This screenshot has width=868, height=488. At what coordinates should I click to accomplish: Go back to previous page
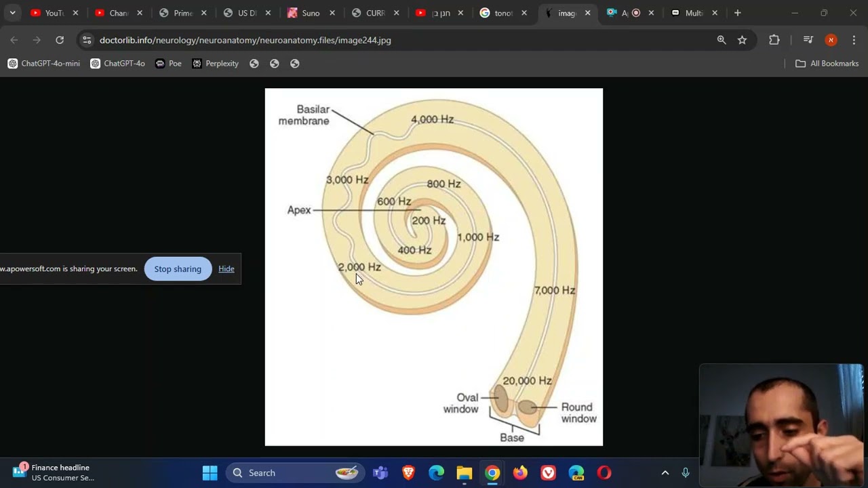tap(14, 40)
